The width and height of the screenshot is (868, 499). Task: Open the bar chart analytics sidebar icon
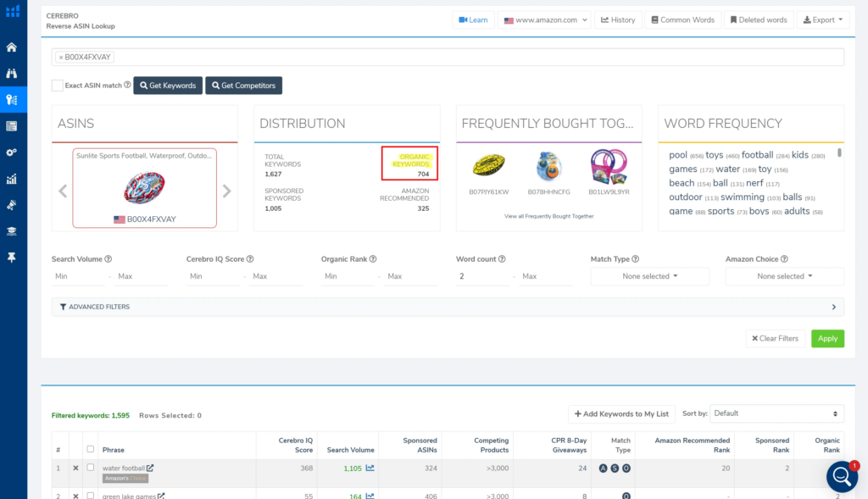click(12, 179)
